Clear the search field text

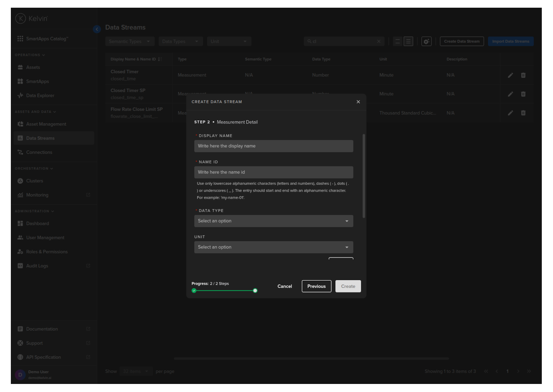379,41
